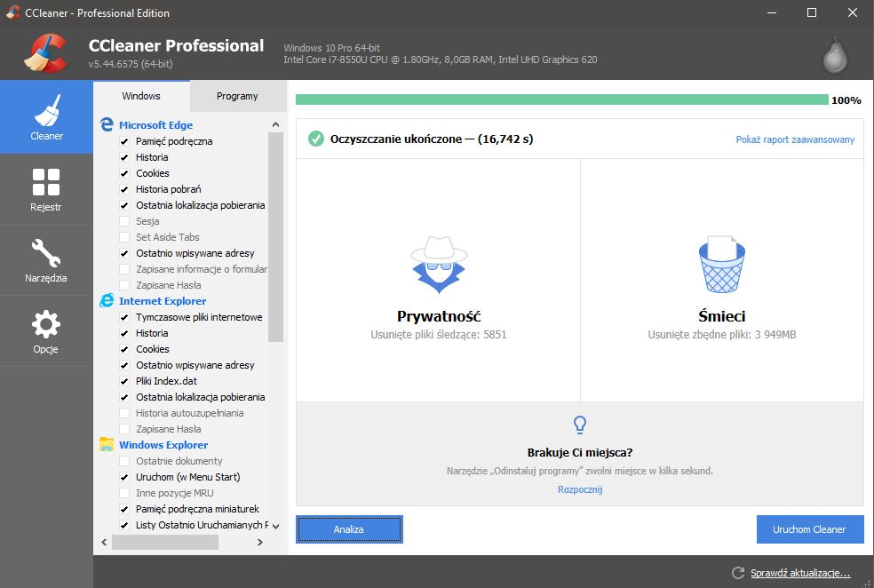Click the green 100% progress bar
Screen dimensions: 874x588
coord(562,99)
